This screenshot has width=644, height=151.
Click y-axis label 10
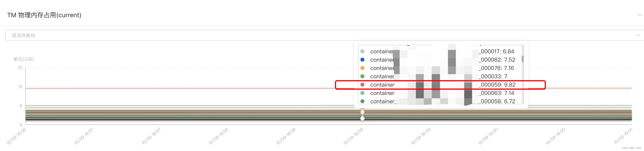click(x=20, y=87)
